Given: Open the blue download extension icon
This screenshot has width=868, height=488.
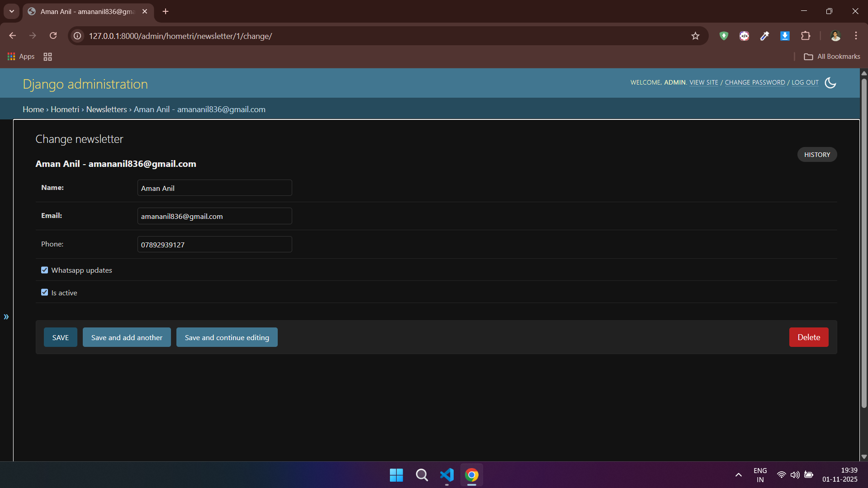Looking at the screenshot, I should point(785,36).
